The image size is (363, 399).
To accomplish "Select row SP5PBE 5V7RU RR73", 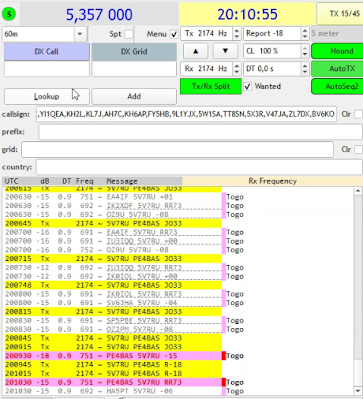I will [113, 320].
